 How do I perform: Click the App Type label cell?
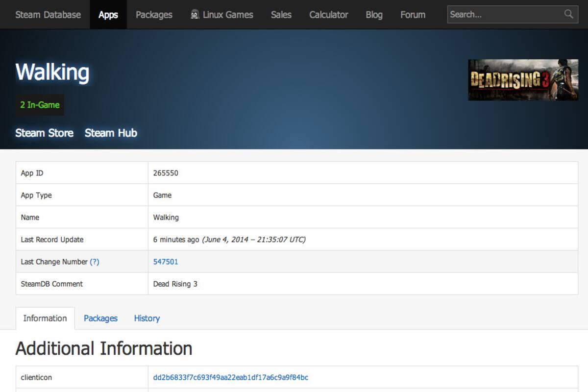click(82, 195)
